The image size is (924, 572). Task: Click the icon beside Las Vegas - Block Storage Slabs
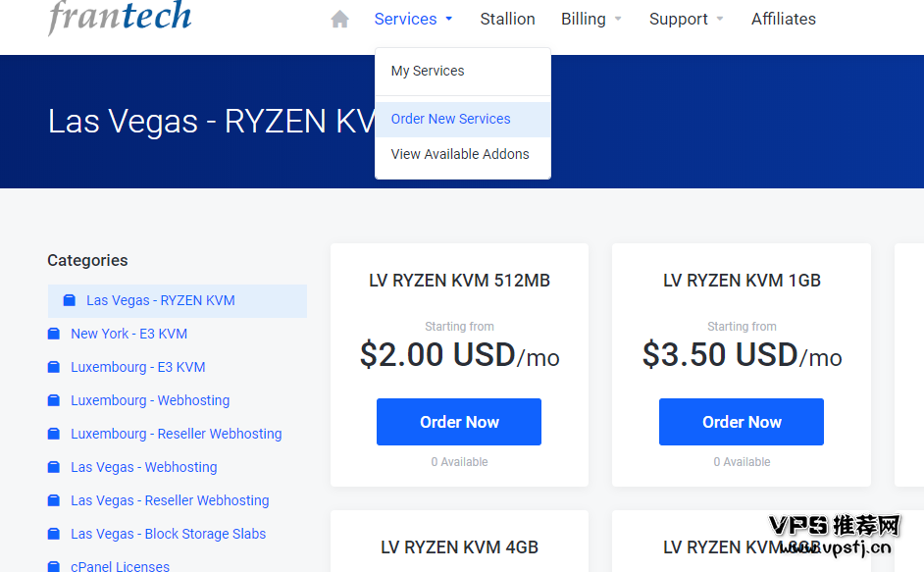pos(54,534)
